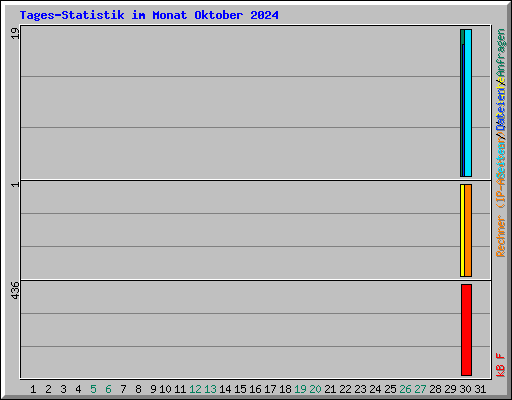This screenshot has height=400, width=512.
Task: Click the vertical Anfragen legend label
Action: click(x=501, y=53)
